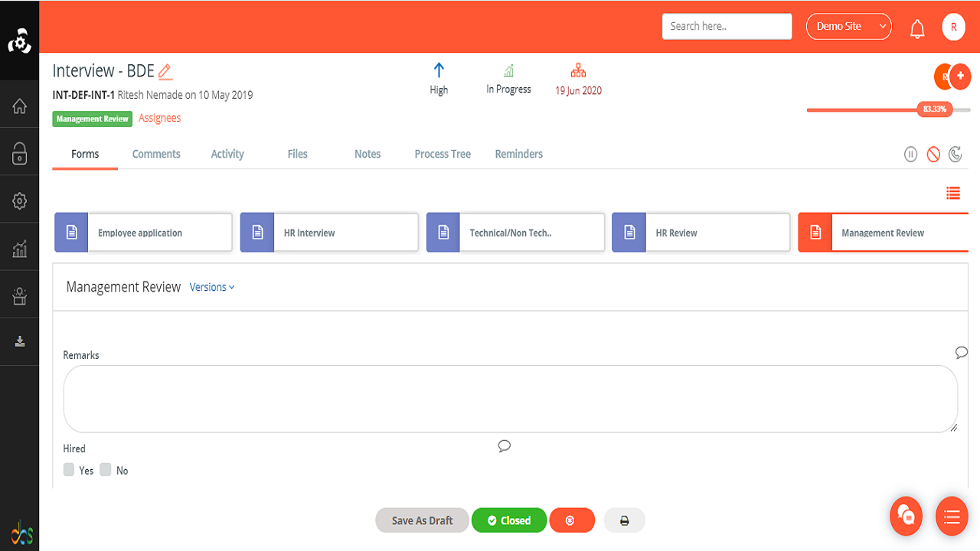
Task: Open the Management Review form card
Action: (884, 233)
